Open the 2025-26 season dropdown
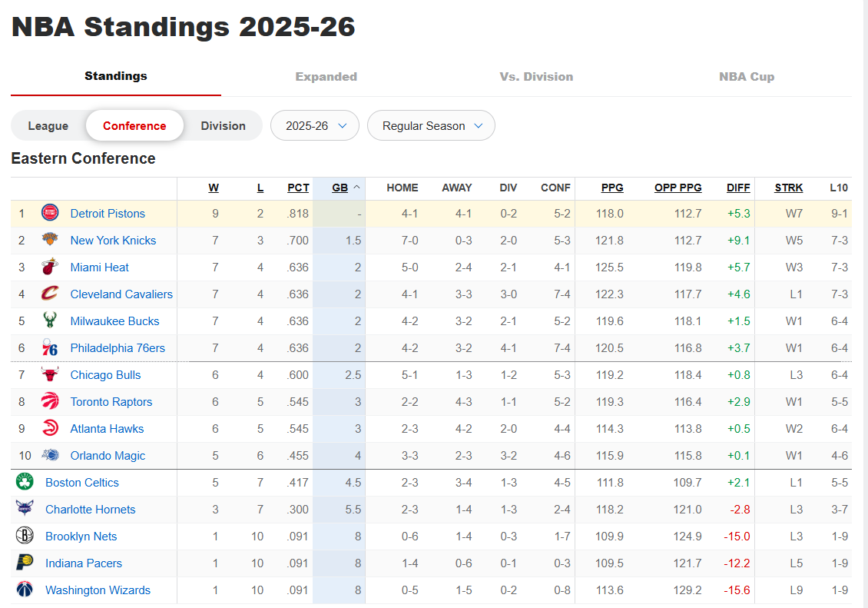868x608 pixels. point(315,126)
